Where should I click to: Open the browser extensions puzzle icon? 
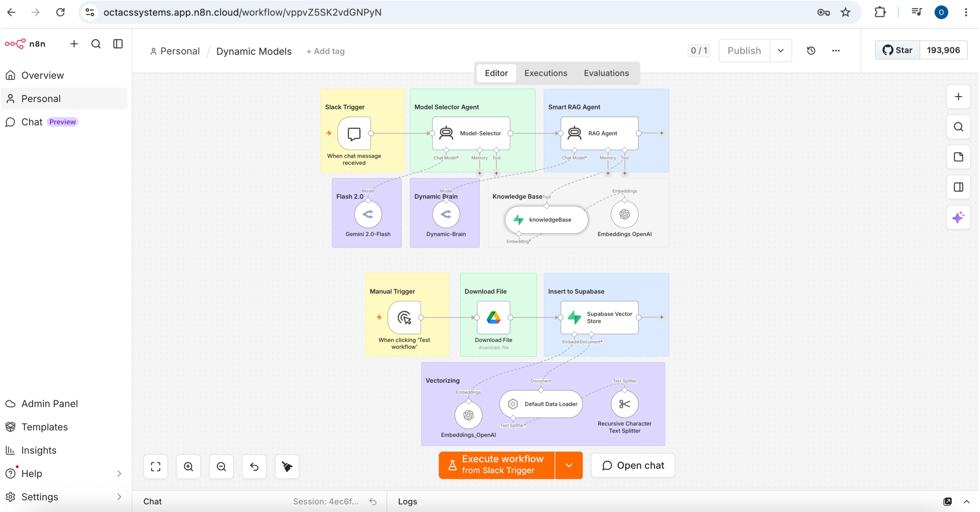click(880, 13)
